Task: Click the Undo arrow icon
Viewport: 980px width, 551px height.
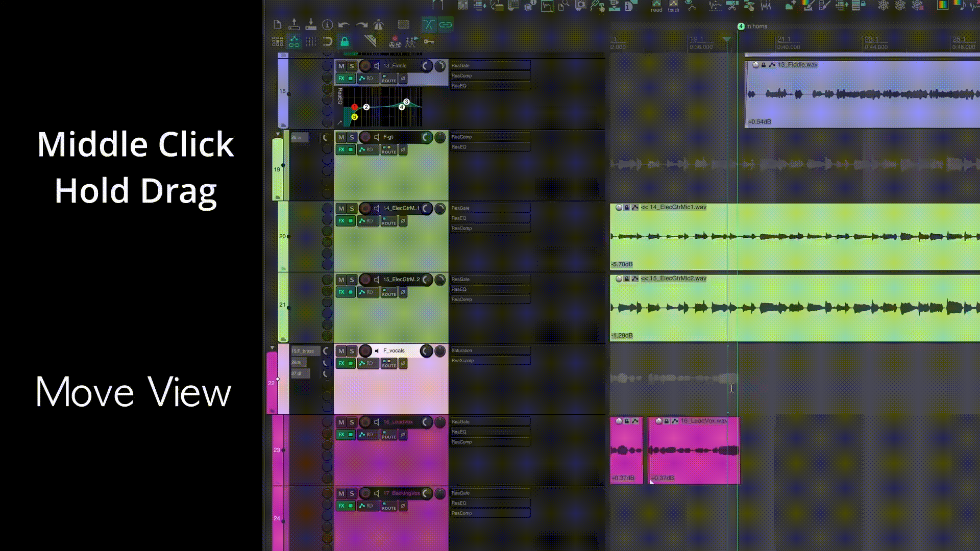Action: click(x=344, y=24)
